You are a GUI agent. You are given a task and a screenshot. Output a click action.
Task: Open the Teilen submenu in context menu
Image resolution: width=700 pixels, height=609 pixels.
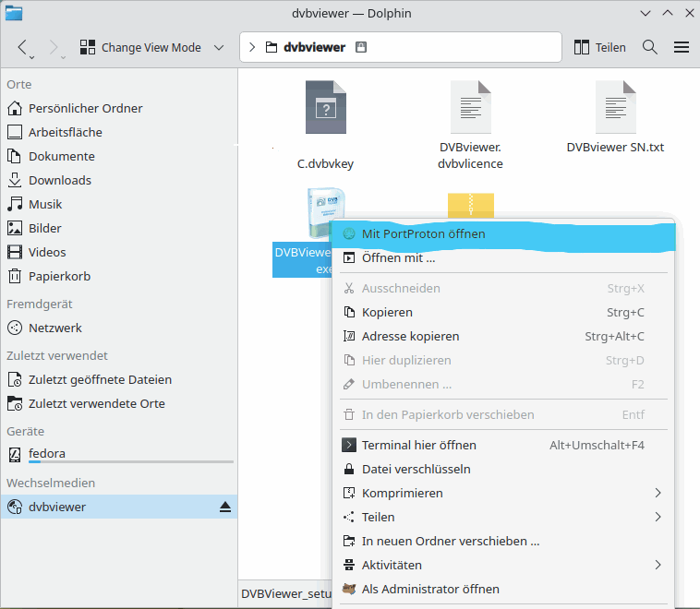click(x=503, y=517)
